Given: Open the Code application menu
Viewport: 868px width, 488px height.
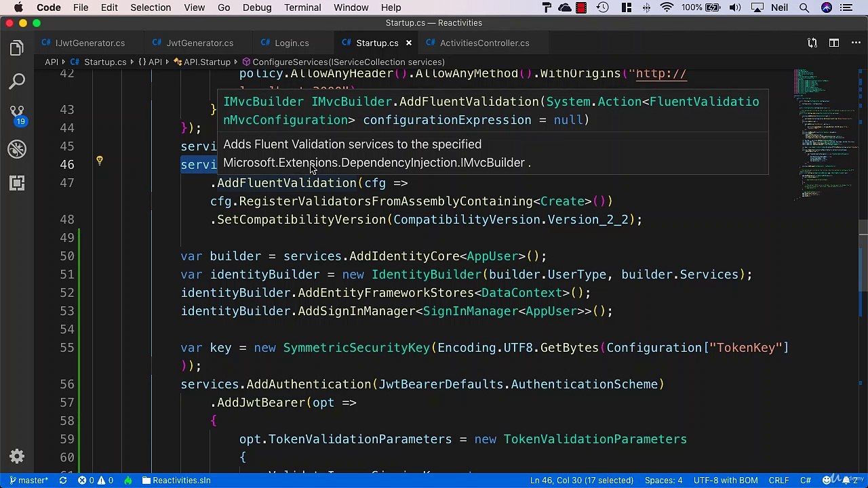Looking at the screenshot, I should pyautogui.click(x=49, y=7).
